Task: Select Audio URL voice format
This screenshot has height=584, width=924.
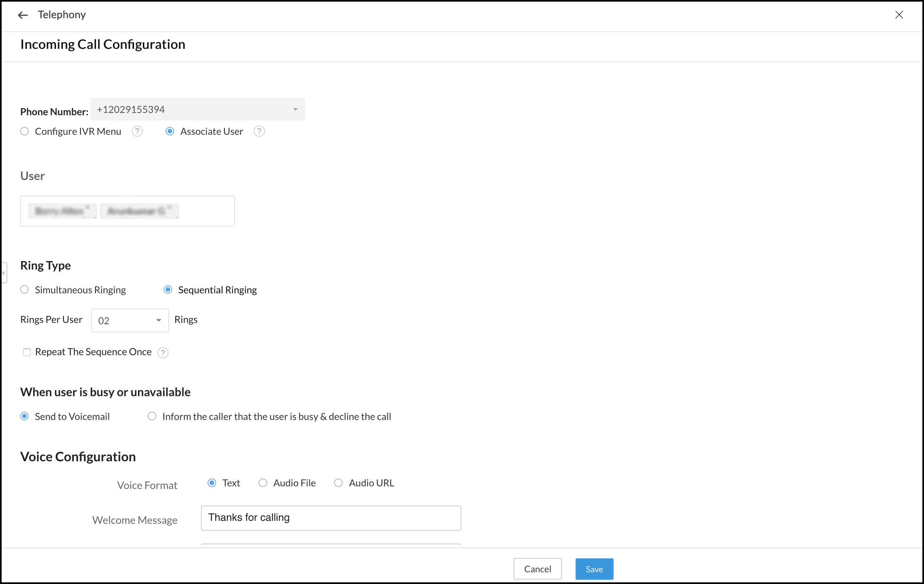Action: tap(338, 483)
